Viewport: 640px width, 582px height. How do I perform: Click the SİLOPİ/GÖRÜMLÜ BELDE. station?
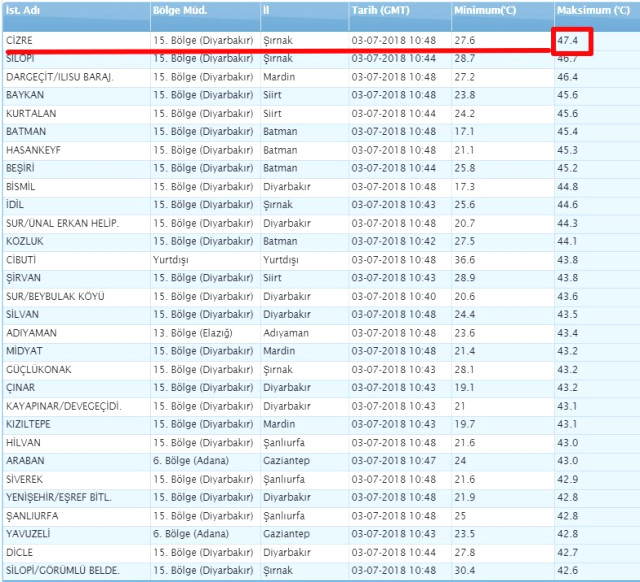(62, 570)
